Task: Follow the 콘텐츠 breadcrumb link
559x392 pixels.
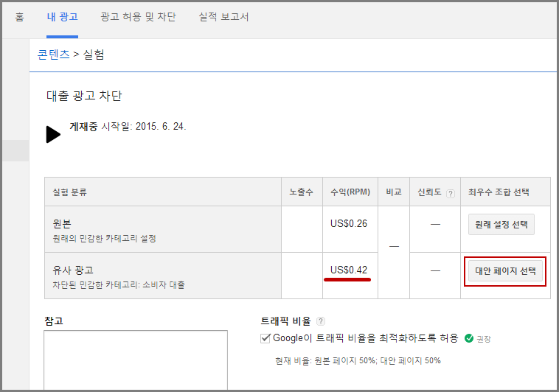Action: (x=54, y=55)
